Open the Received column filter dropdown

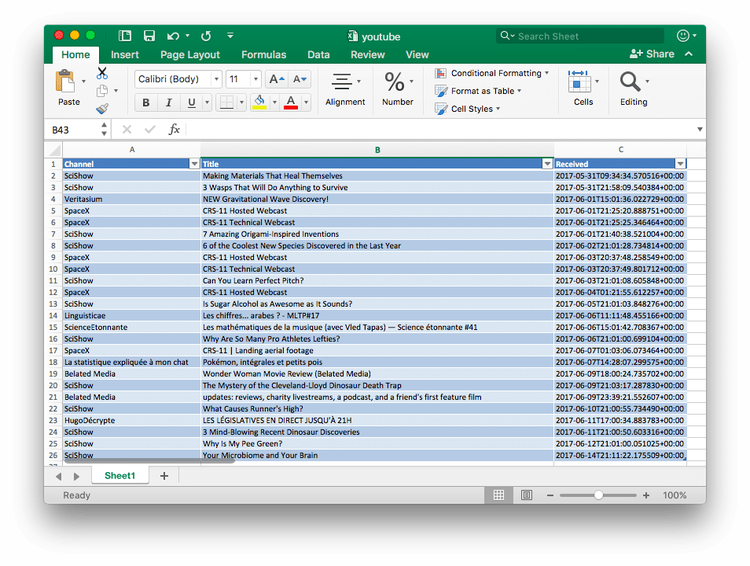(680, 164)
